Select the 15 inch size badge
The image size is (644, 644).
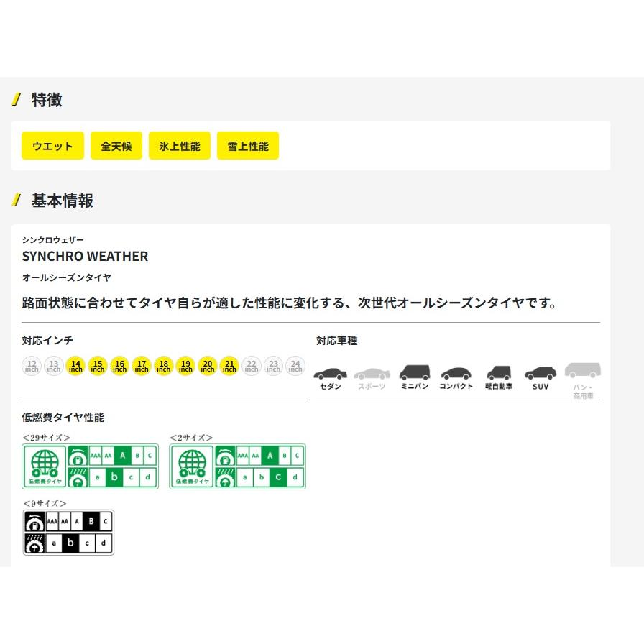click(x=98, y=366)
